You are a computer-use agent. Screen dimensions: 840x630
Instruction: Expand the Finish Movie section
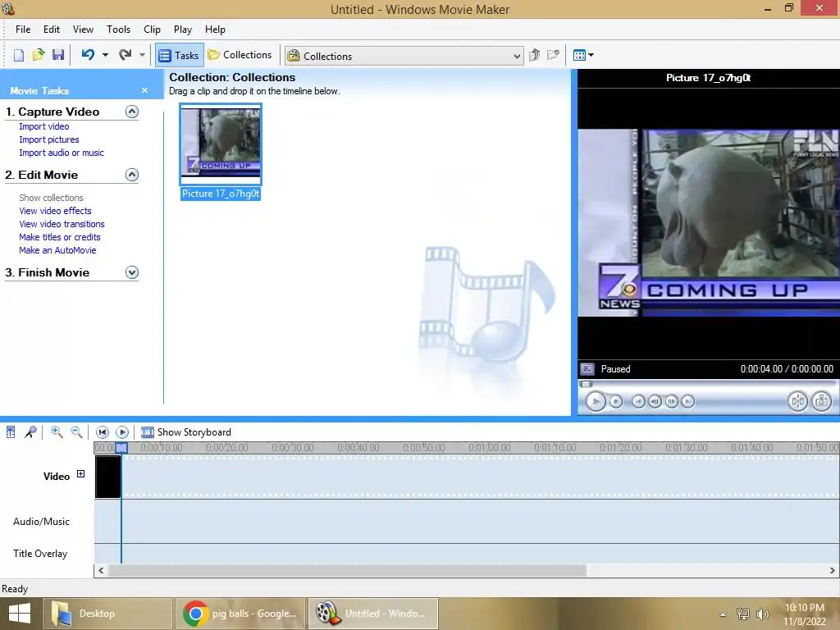[x=132, y=272]
